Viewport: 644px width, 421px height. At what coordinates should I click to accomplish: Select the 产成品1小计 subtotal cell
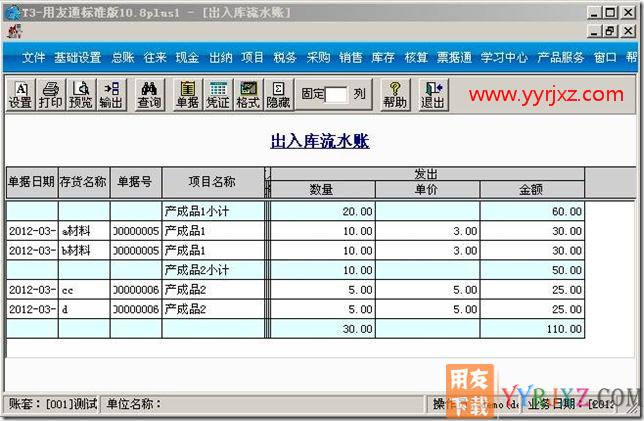(x=213, y=211)
